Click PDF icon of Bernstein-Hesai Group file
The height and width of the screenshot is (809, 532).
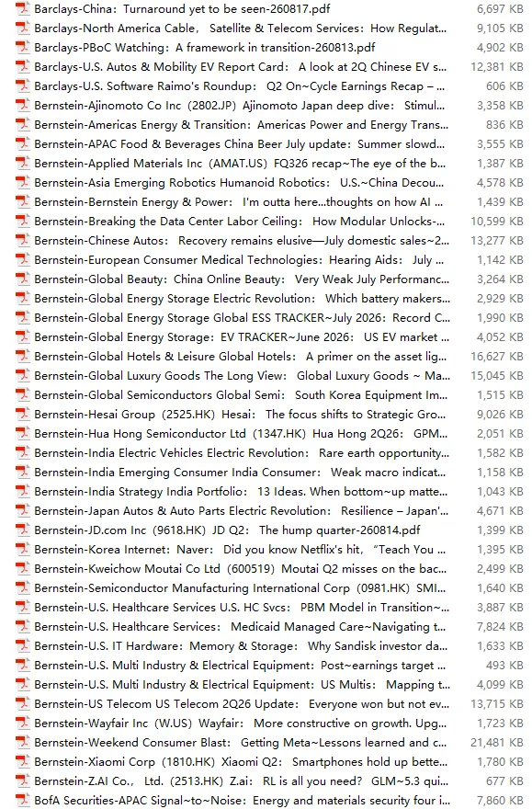(x=23, y=415)
